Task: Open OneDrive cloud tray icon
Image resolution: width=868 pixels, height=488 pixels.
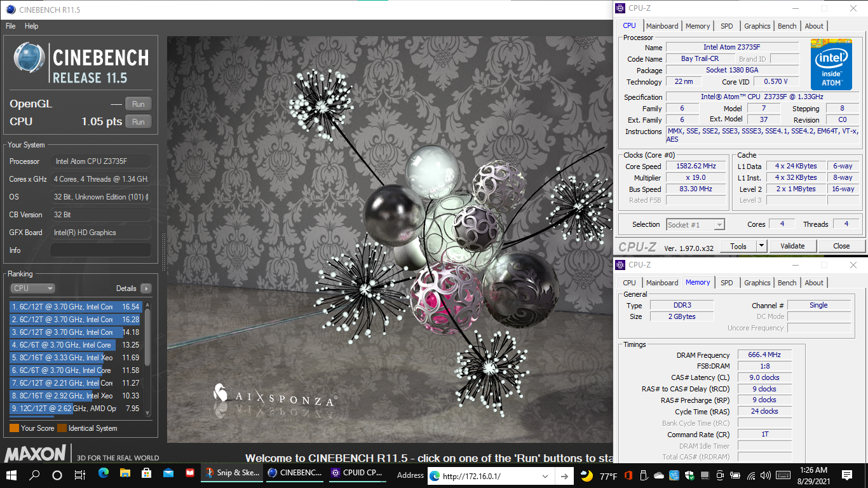Action: (659, 475)
